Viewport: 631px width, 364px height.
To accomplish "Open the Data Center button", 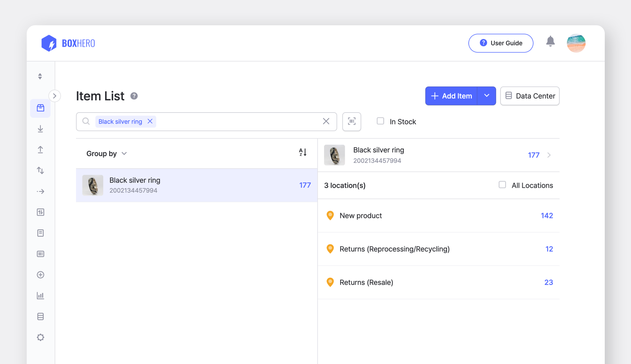I will click(530, 96).
